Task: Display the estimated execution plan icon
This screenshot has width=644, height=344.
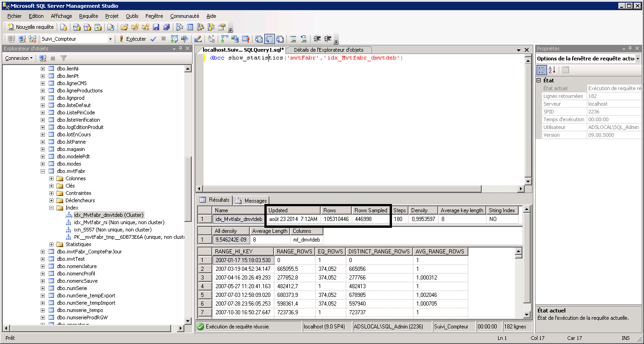Action: click(x=174, y=39)
